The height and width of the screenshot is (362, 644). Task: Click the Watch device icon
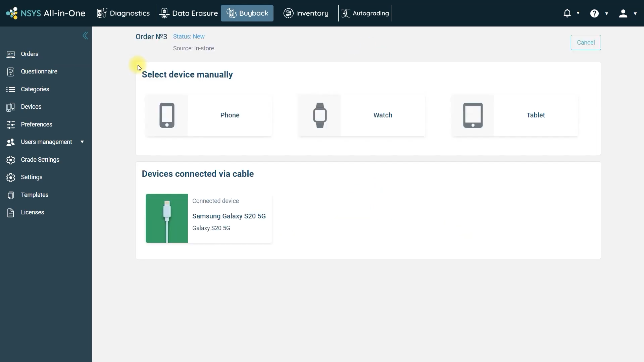point(320,115)
